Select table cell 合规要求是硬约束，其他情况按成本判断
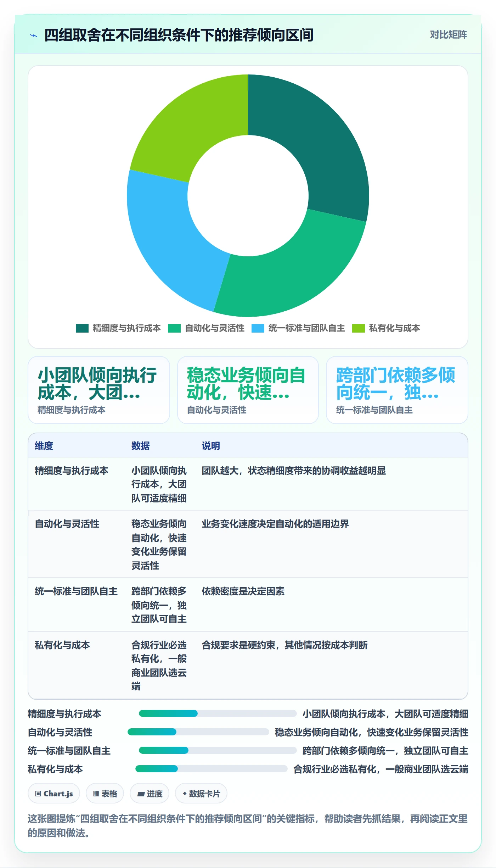Viewport: 496px width, 868px height. click(284, 645)
